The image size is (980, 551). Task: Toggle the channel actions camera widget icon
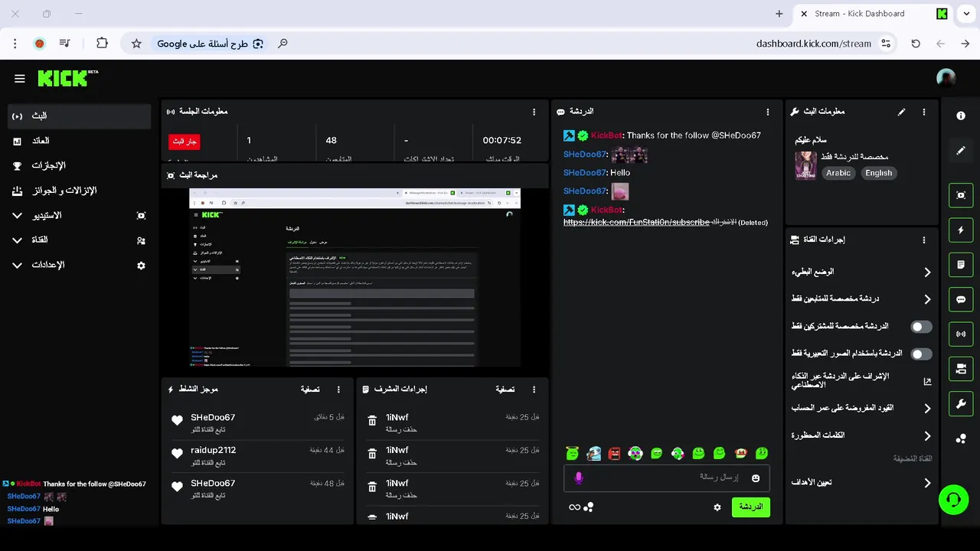coord(961,369)
